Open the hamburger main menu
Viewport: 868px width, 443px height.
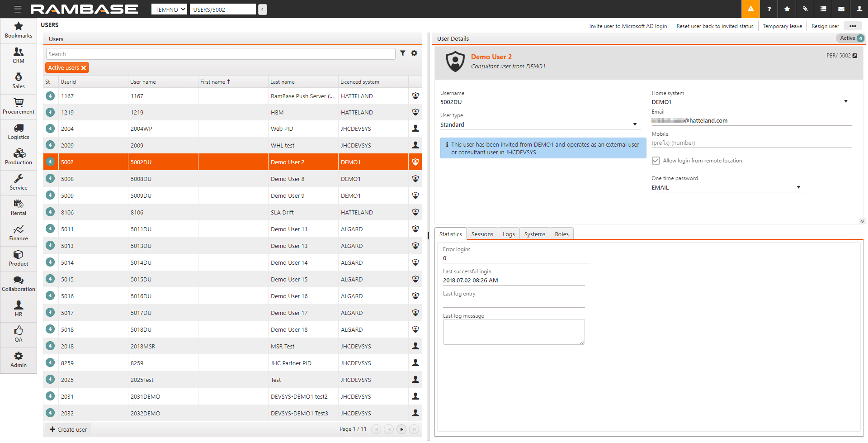pyautogui.click(x=18, y=9)
